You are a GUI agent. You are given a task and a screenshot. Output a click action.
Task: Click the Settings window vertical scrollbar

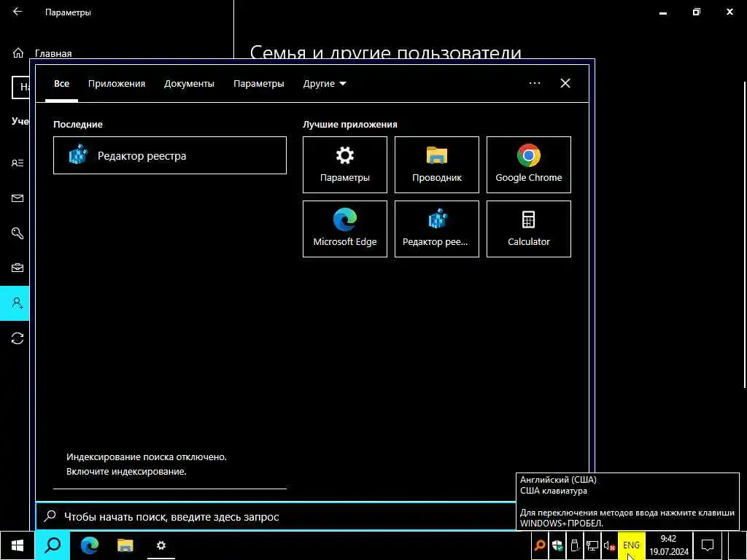point(745,236)
